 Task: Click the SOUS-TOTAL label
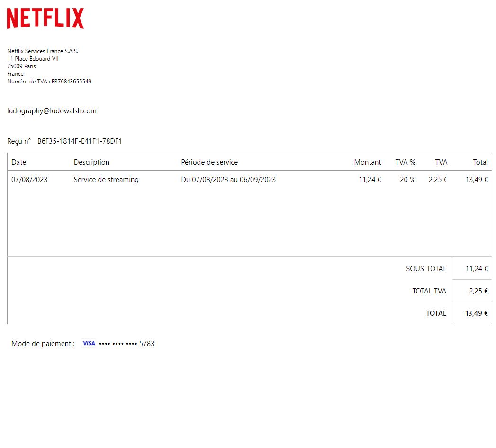pyautogui.click(x=426, y=269)
